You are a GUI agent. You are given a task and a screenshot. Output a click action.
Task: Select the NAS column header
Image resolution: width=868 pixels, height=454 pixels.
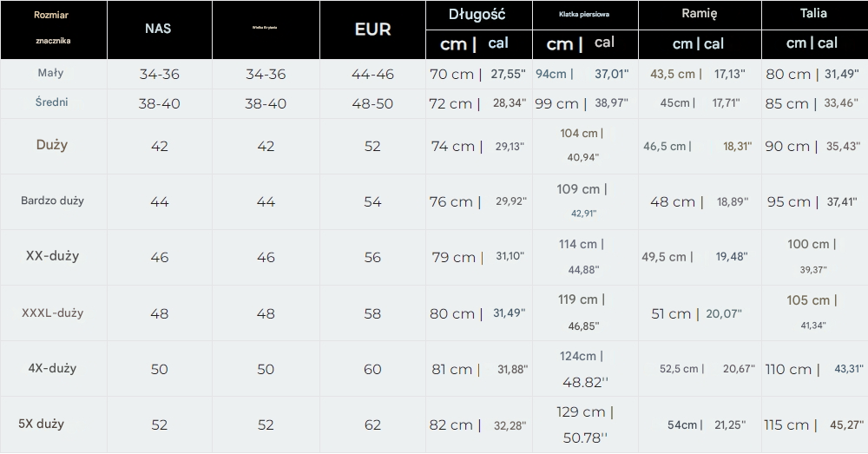coord(158,29)
